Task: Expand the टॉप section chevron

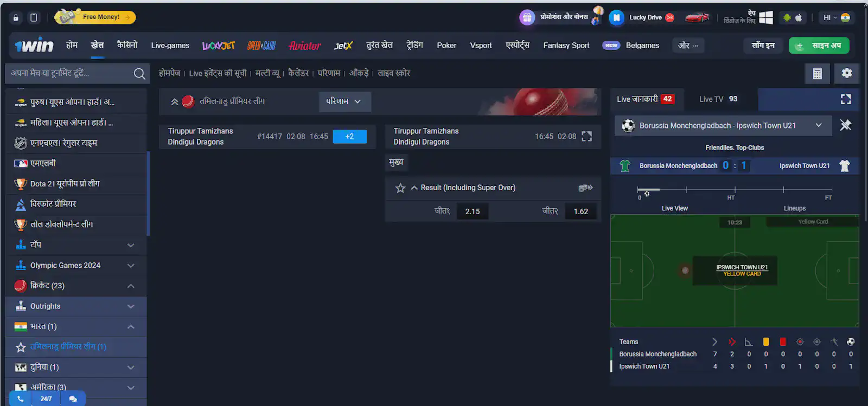Action: tap(131, 245)
